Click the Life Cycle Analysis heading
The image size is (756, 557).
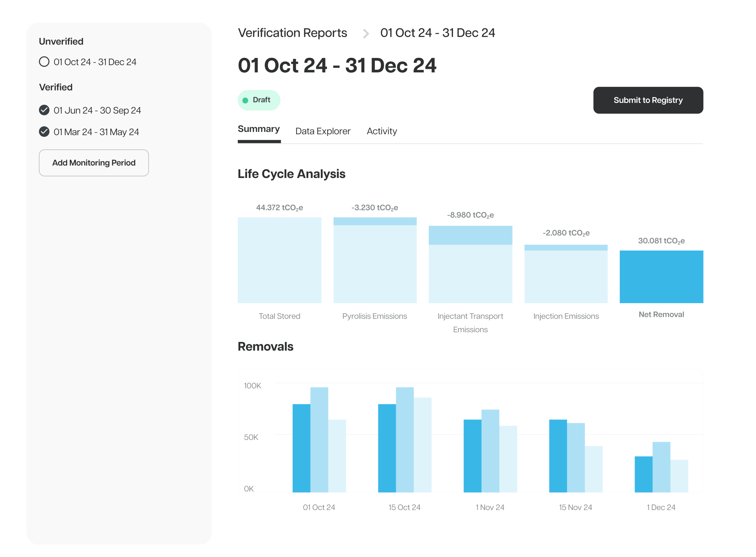[x=292, y=174]
